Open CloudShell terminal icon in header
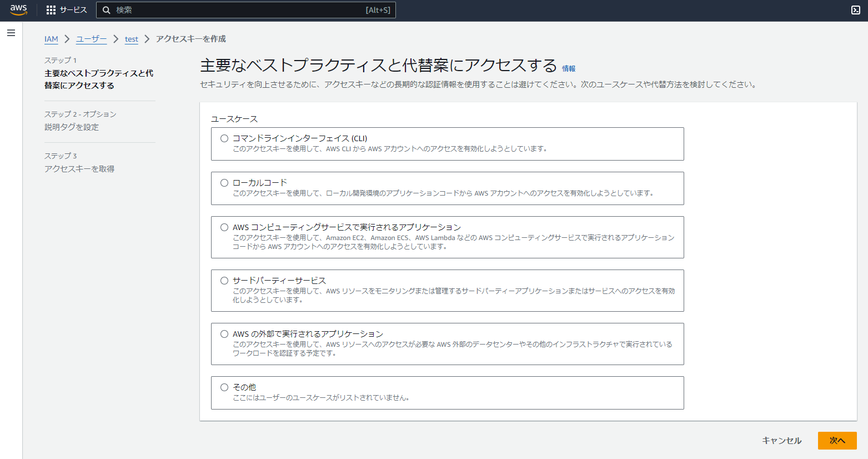 click(856, 10)
